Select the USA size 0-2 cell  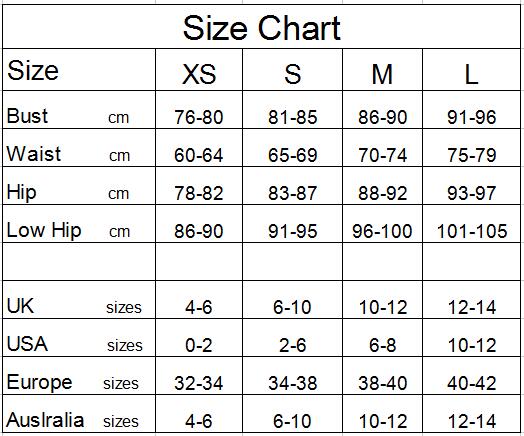coord(199,337)
